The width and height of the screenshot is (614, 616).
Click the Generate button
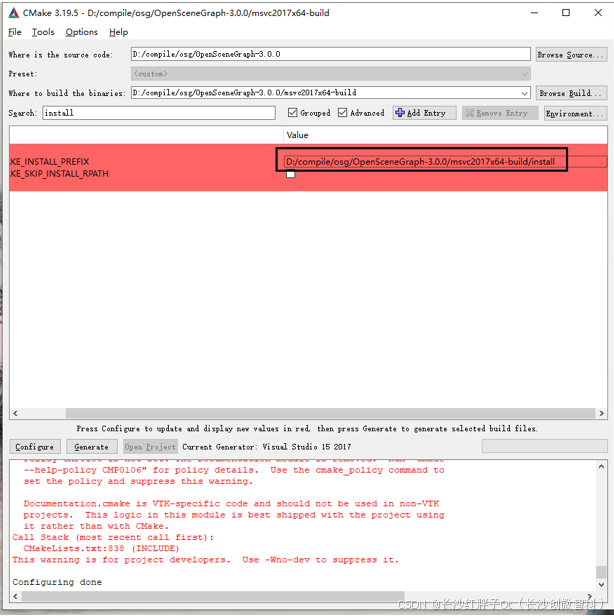(x=92, y=447)
